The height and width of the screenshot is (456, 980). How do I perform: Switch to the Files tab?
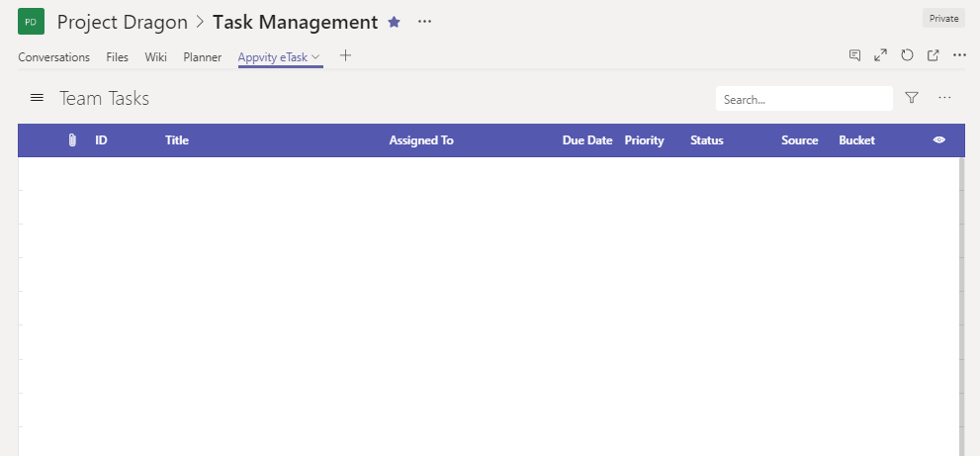tap(117, 57)
